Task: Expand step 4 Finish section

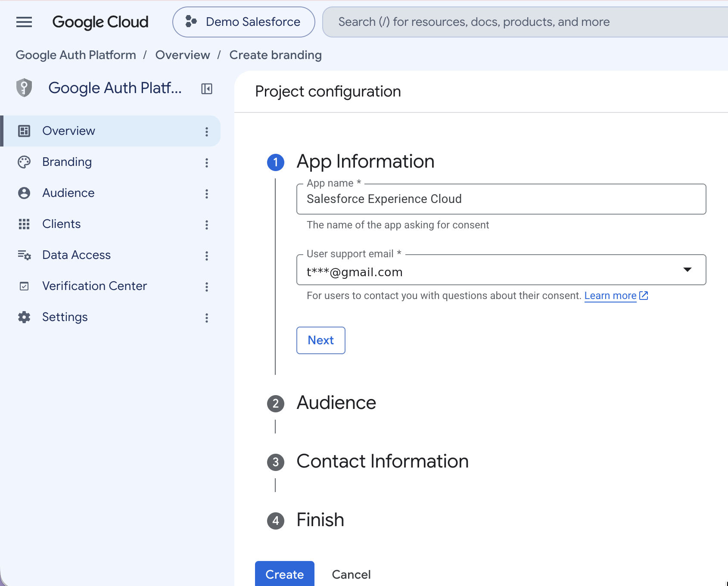Action: (306, 521)
